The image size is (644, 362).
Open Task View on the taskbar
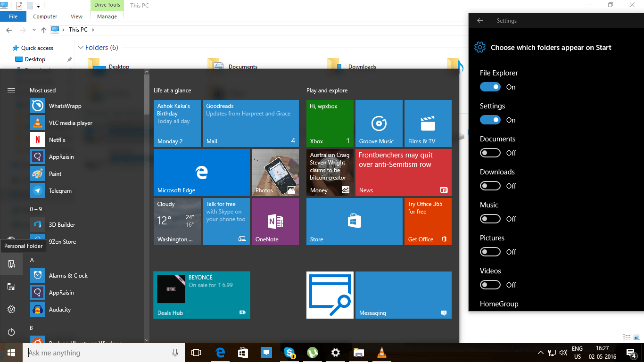[x=196, y=353]
